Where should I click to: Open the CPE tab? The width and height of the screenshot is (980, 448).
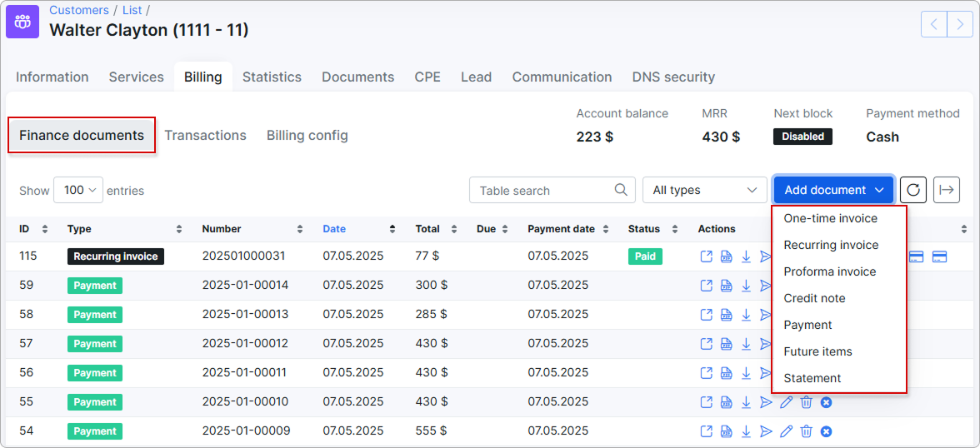(427, 77)
